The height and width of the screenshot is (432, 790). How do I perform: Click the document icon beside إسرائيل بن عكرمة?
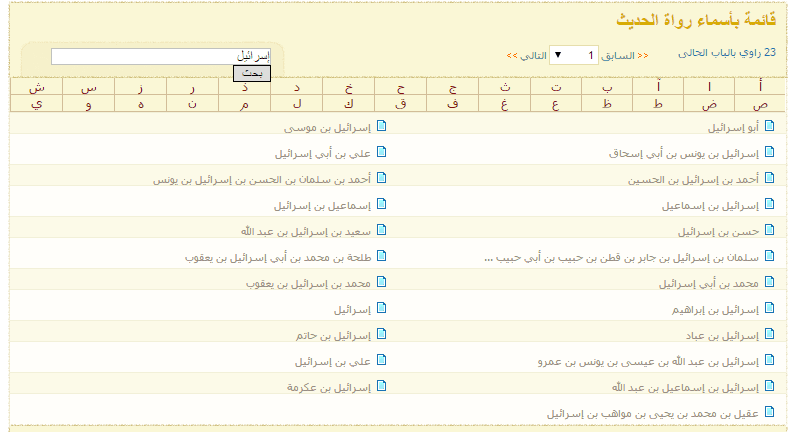(380, 387)
